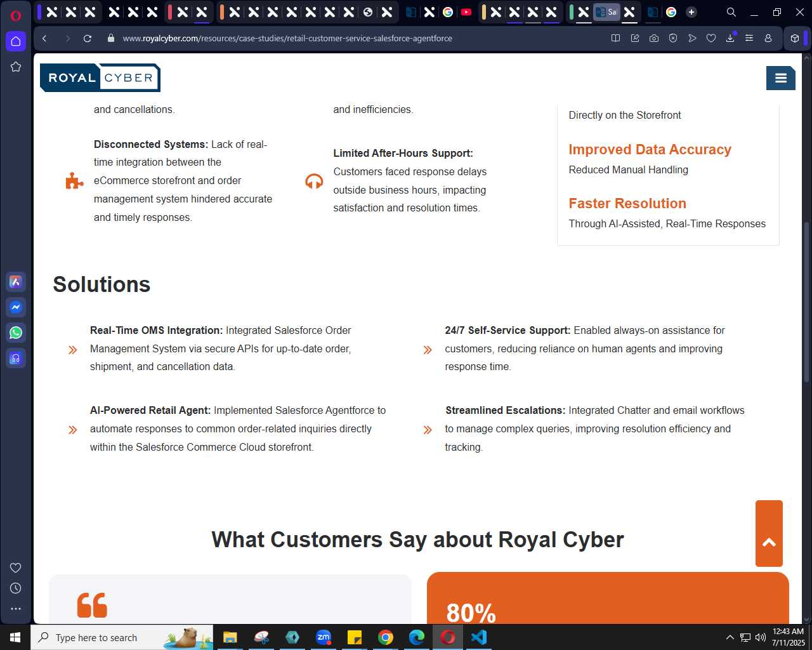Switch to the Google tab before new-tab button
The width and height of the screenshot is (812, 650).
click(x=671, y=12)
